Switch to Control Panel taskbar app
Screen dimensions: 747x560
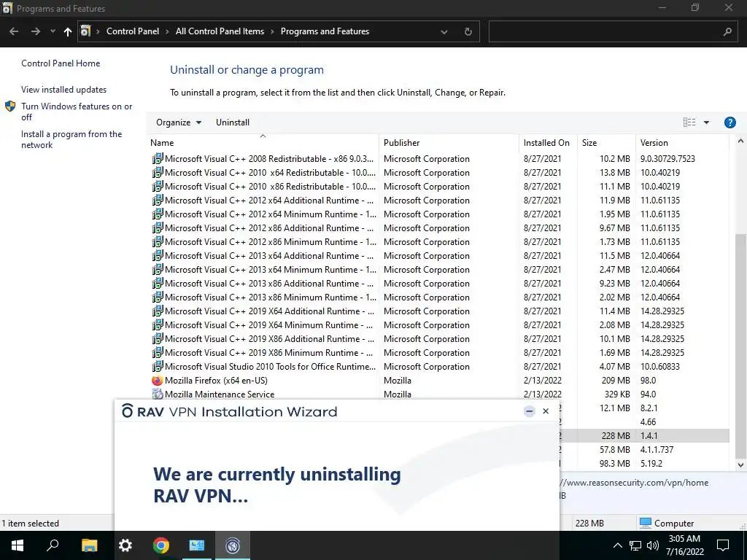(197, 545)
